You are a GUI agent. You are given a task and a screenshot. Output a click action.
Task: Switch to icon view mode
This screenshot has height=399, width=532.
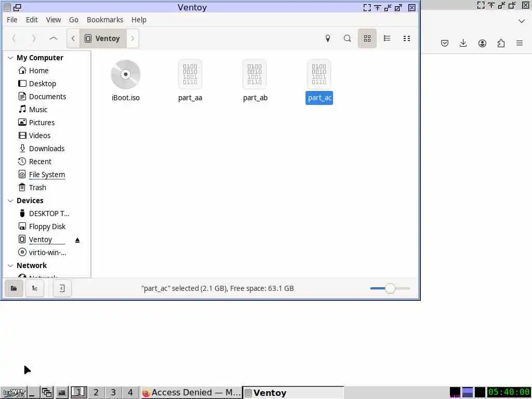point(367,38)
